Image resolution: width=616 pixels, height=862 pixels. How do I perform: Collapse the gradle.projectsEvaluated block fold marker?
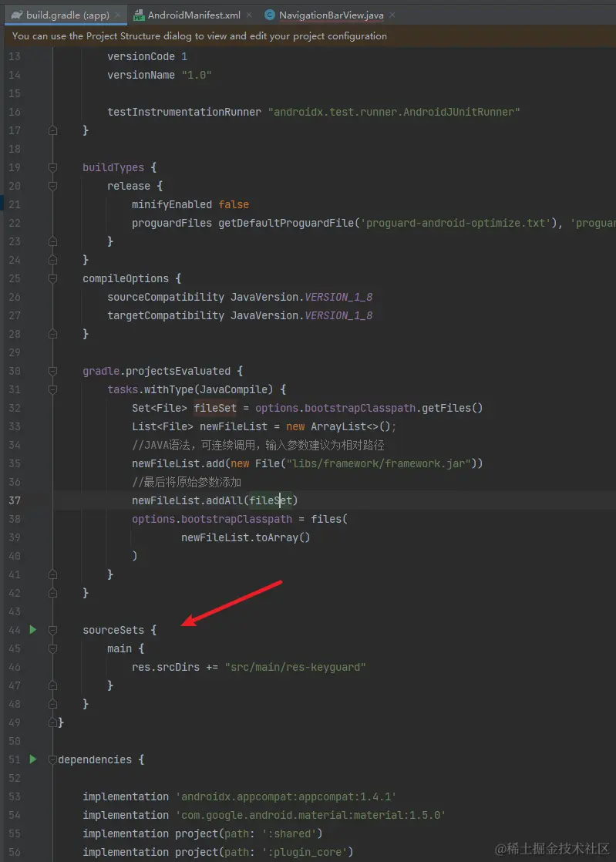pos(52,371)
